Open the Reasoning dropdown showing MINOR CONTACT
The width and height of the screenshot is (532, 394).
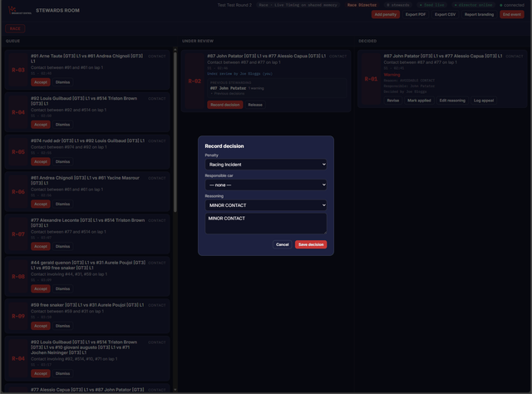click(266, 205)
